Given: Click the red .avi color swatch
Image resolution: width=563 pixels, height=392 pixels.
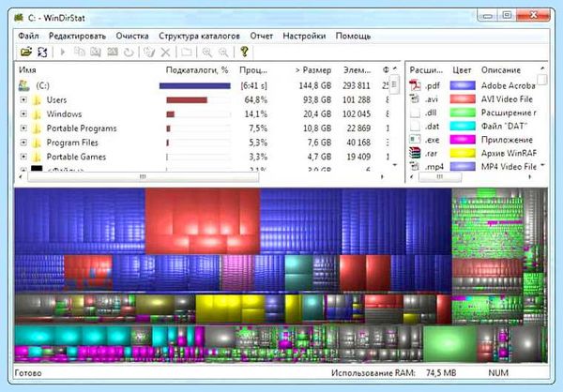Looking at the screenshot, I should pos(463,99).
